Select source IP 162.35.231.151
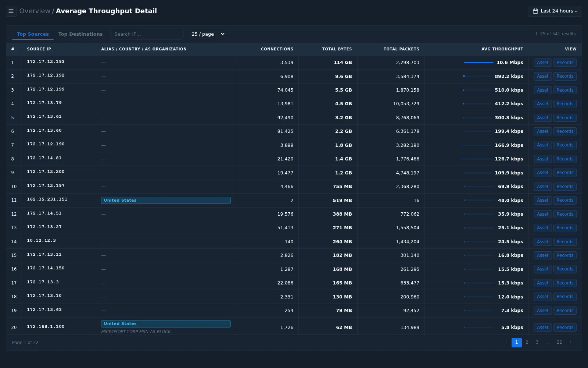This screenshot has width=588, height=368. coord(47,199)
